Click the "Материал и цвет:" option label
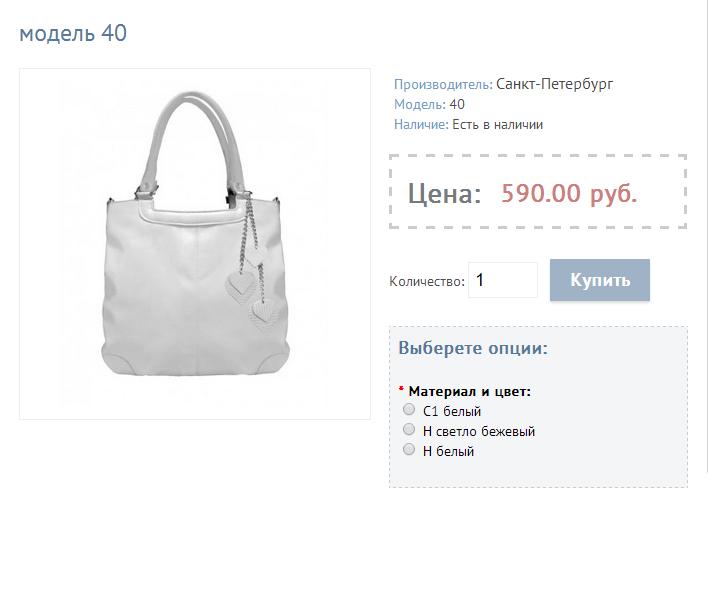Screen dimensions: 708x598 (470, 391)
